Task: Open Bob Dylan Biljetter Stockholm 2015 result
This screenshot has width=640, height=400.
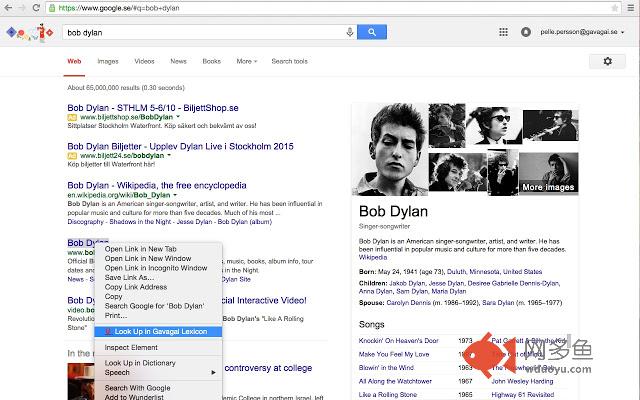Action: pyautogui.click(x=180, y=146)
